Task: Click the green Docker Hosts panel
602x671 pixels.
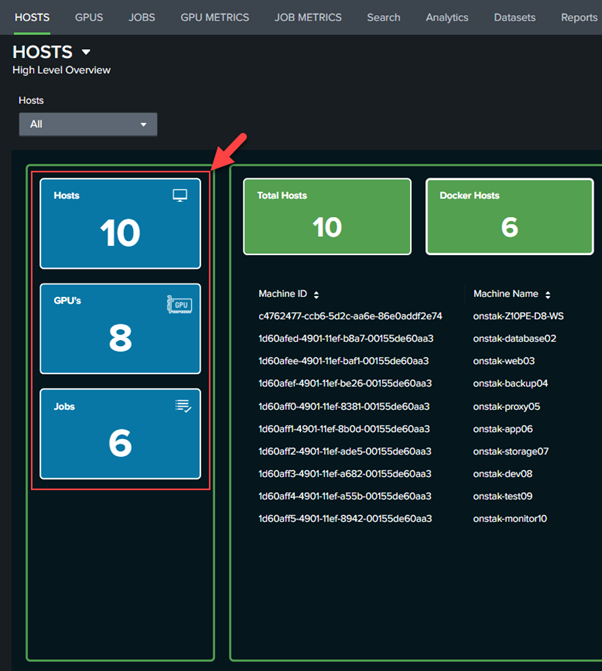Action: (x=509, y=217)
